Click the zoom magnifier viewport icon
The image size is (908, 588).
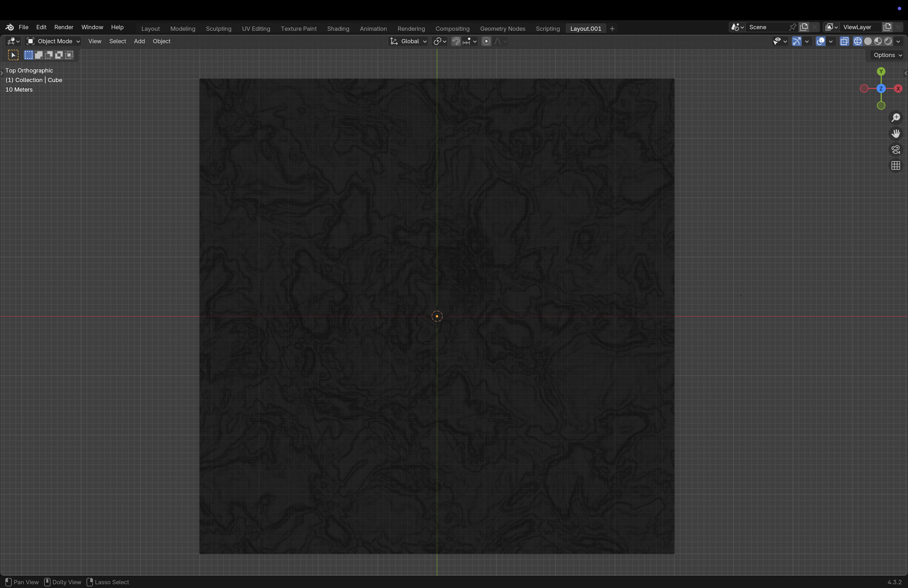[896, 118]
